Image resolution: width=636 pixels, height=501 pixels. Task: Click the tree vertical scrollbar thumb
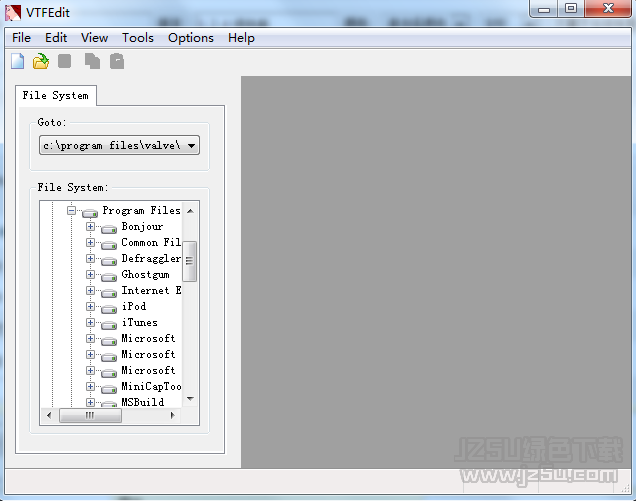[x=189, y=261]
